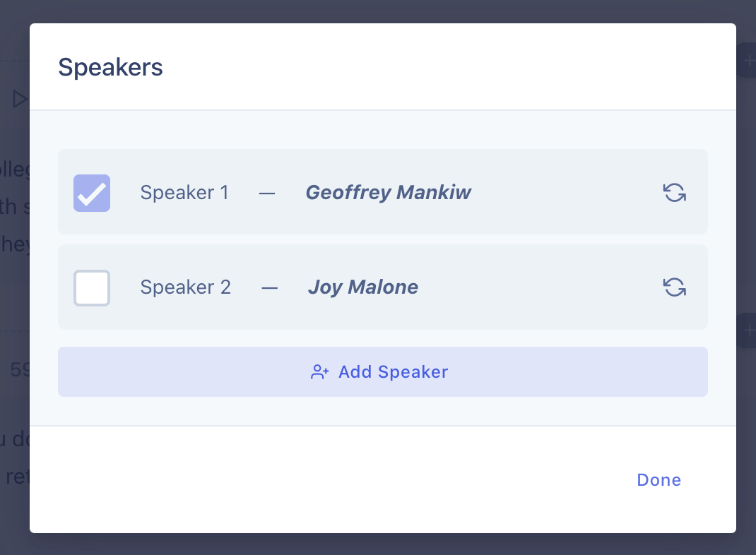Click the Add Speaker button
The height and width of the screenshot is (555, 756).
[383, 372]
